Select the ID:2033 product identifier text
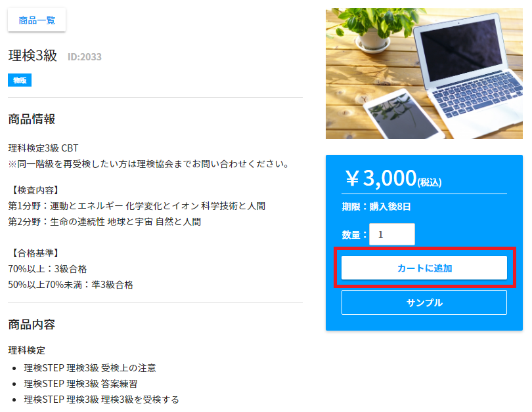 85,56
